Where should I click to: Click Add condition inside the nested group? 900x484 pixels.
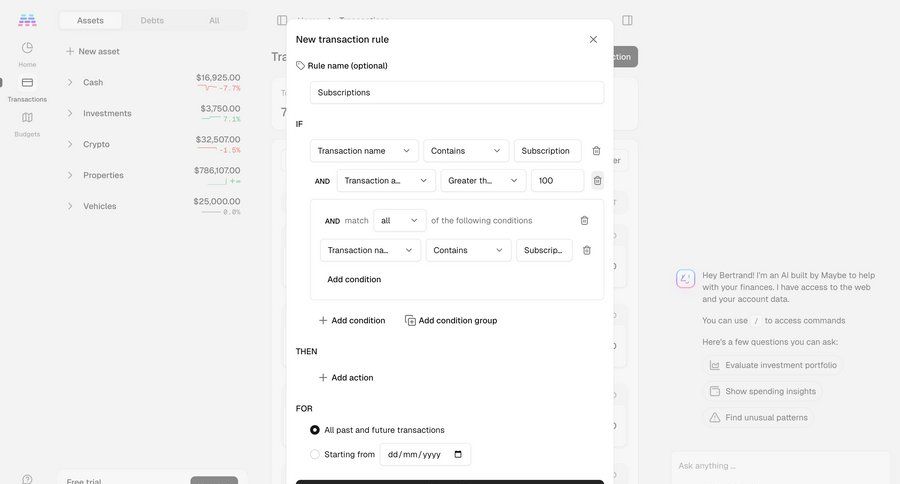(x=354, y=279)
